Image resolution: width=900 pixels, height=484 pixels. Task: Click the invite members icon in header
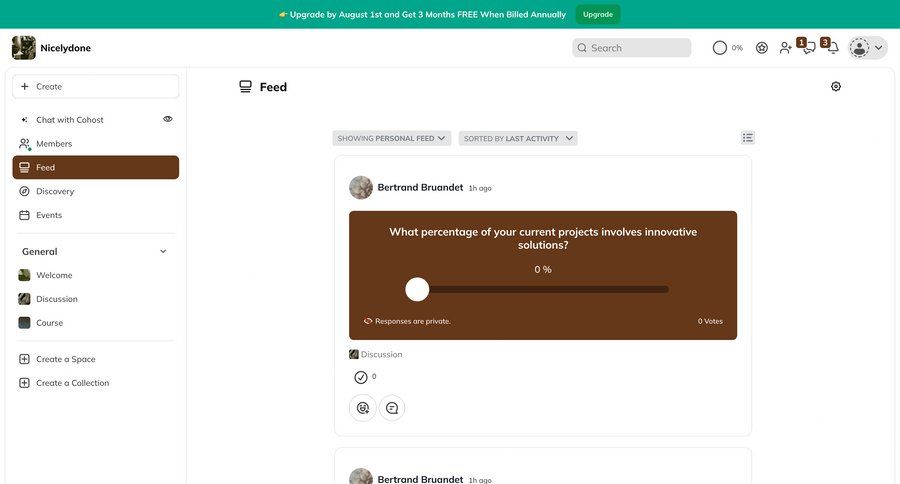(x=786, y=48)
